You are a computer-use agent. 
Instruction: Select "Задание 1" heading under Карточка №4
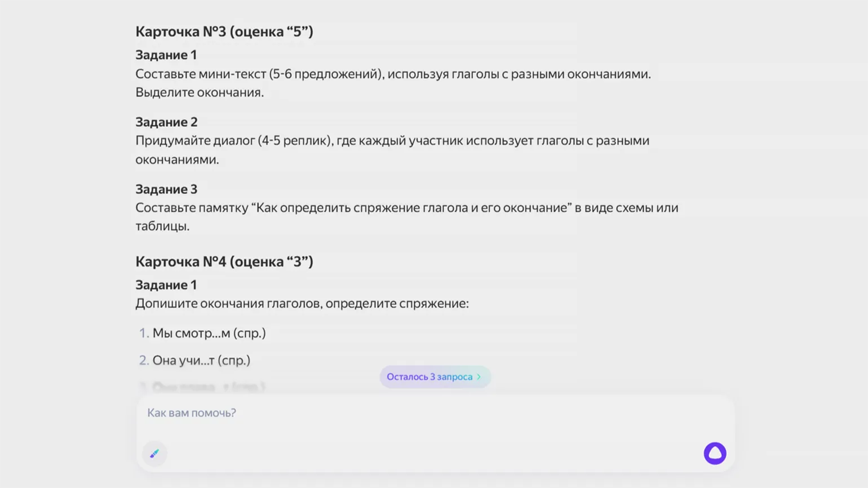click(166, 285)
